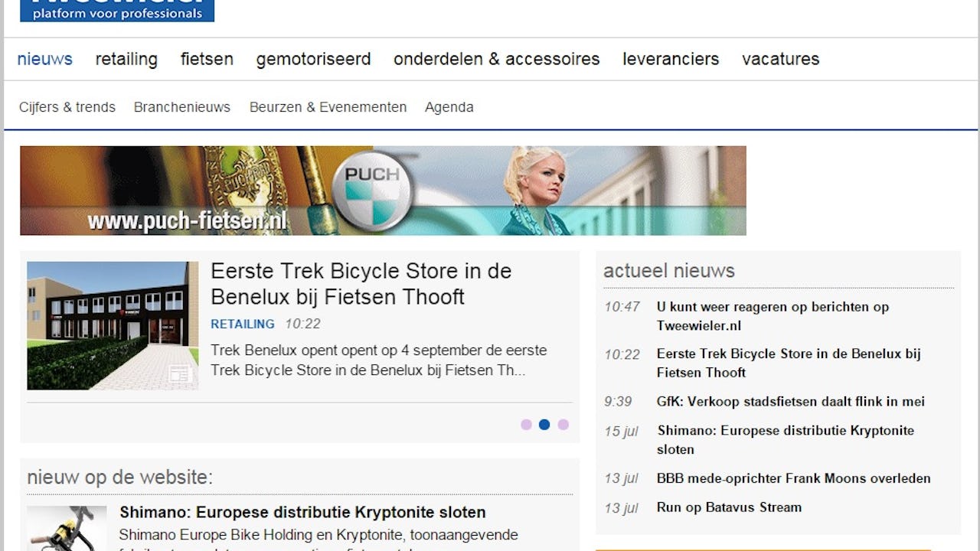Click the article icon on Trek thumbnail
This screenshot has width=980, height=551.
[180, 373]
